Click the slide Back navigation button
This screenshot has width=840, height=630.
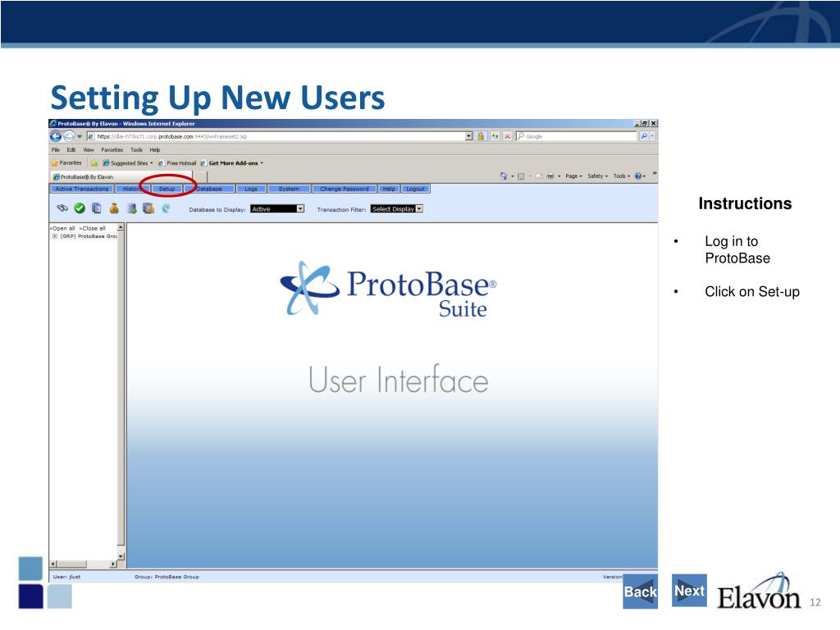pos(640,591)
